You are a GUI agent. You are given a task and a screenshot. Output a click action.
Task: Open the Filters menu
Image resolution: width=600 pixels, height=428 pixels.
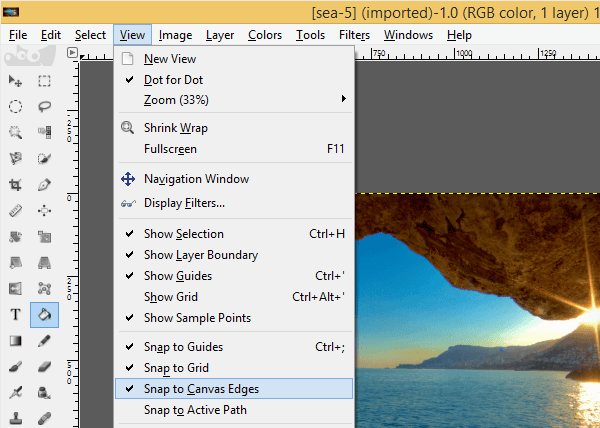[x=354, y=35]
